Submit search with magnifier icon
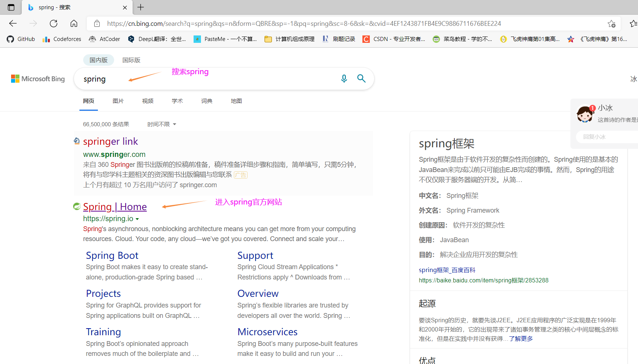 pyautogui.click(x=361, y=78)
